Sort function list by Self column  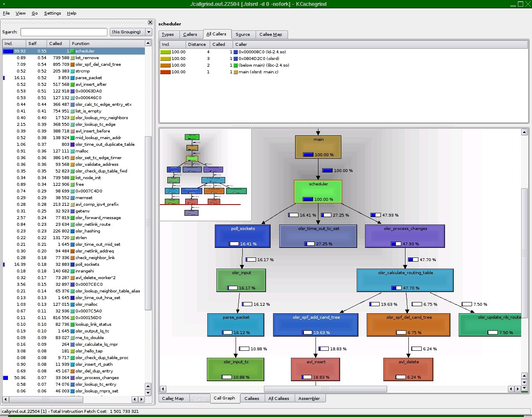point(32,43)
